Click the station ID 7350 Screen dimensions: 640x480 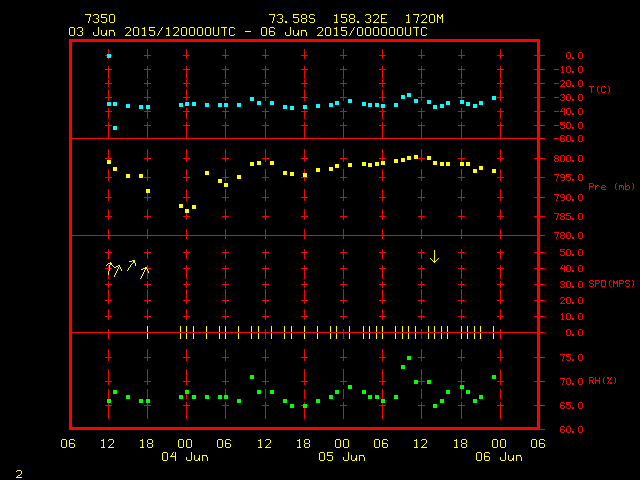coord(99,19)
